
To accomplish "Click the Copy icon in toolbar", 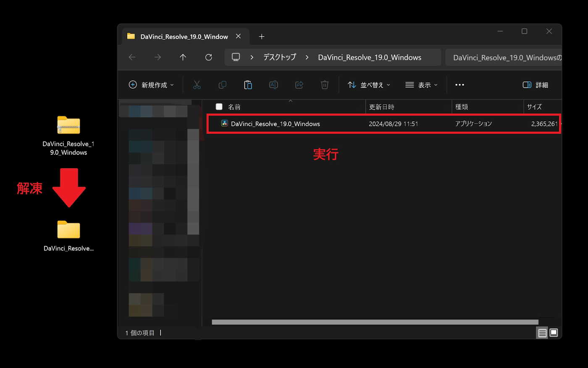I will click(x=223, y=85).
